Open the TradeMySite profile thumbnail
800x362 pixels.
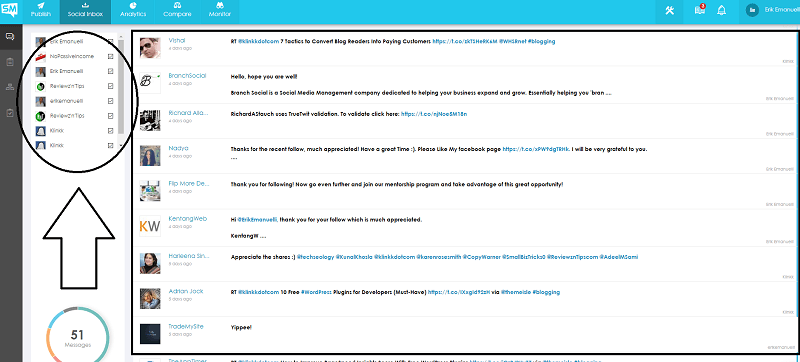pos(150,334)
